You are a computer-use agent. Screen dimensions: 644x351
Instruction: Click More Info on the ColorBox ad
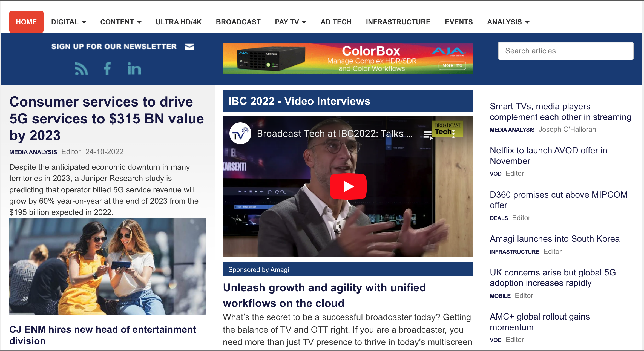click(452, 65)
